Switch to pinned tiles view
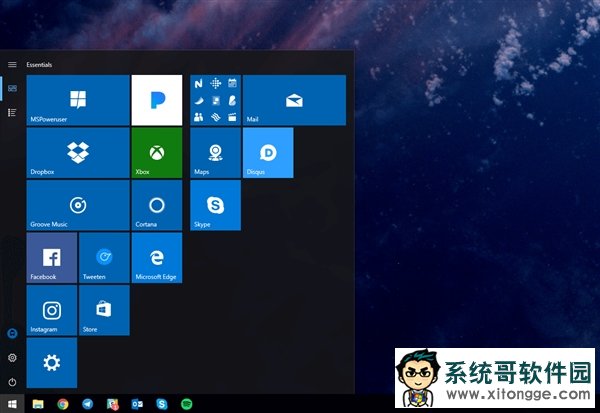Viewport: 600px width, 413px height. click(x=12, y=88)
